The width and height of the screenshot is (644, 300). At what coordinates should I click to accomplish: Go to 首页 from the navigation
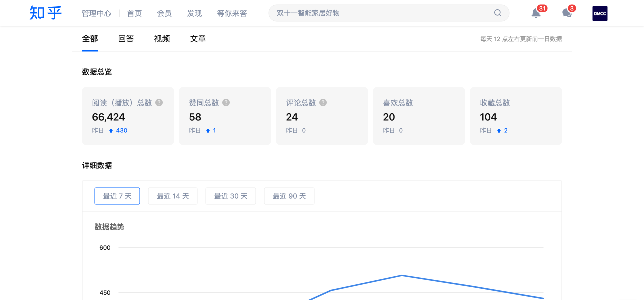click(x=134, y=13)
